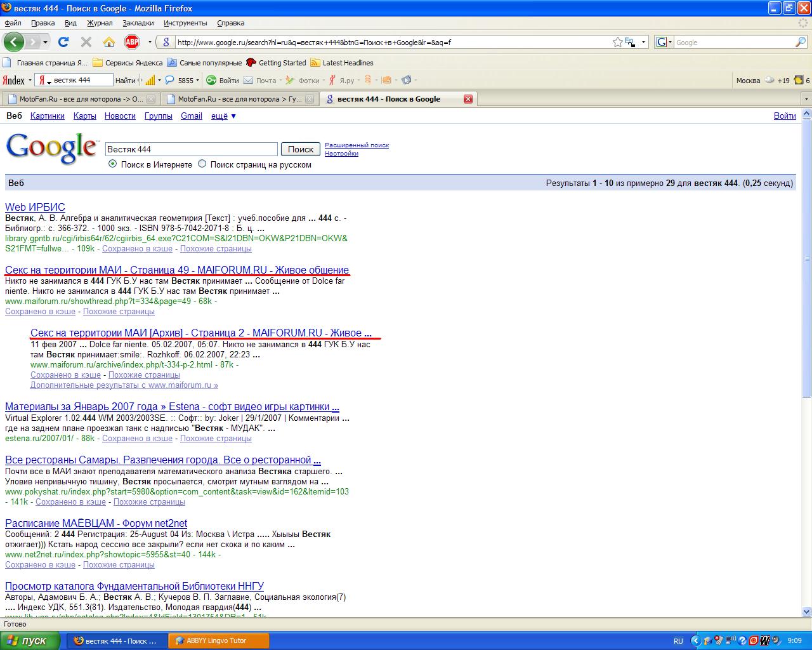Click in the Google search box with Вестяк 444
The height and width of the screenshot is (650, 812).
191,149
